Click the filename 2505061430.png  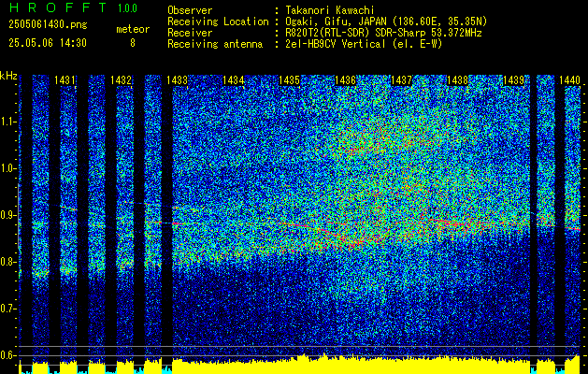point(48,25)
